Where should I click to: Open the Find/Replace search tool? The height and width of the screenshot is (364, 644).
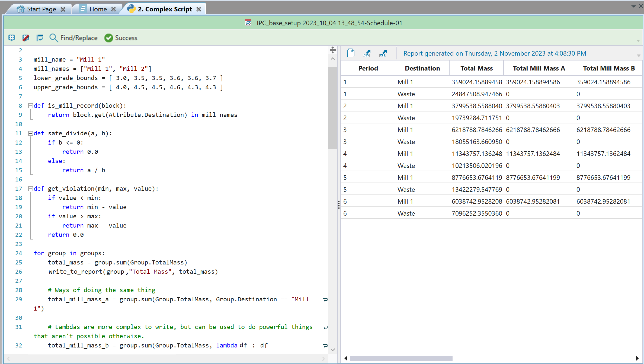point(73,38)
